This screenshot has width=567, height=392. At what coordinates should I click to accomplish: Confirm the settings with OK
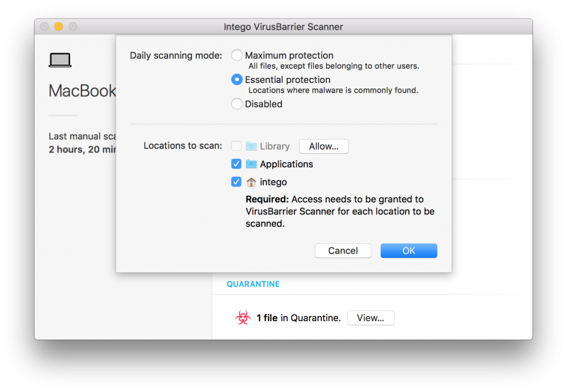pyautogui.click(x=408, y=251)
